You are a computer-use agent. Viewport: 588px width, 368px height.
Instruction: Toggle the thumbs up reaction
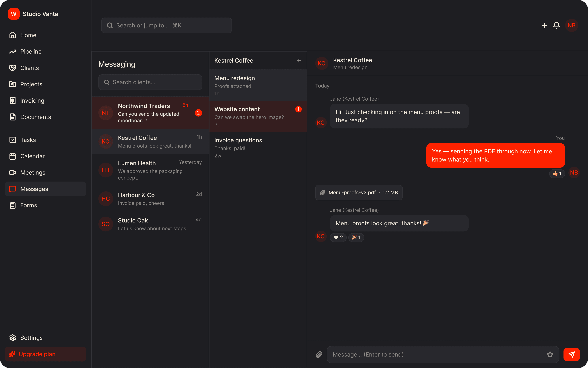point(557,174)
